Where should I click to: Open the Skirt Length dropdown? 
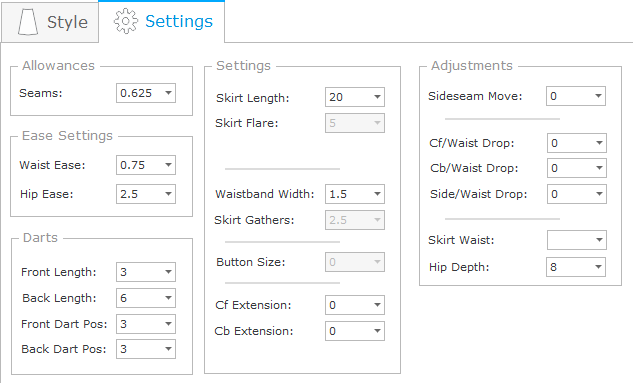pyautogui.click(x=355, y=97)
